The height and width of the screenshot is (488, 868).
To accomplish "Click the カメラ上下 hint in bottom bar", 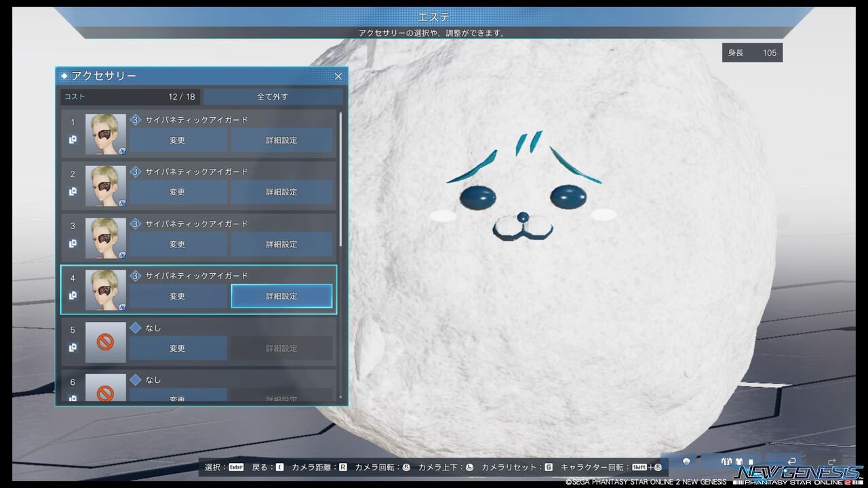I will (446, 467).
